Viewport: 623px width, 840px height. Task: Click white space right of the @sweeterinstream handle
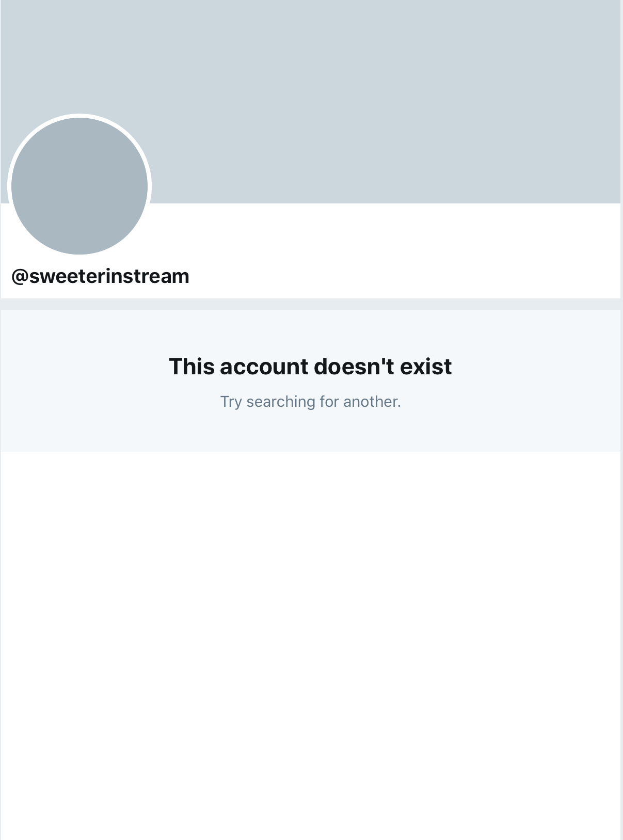pos(403,276)
